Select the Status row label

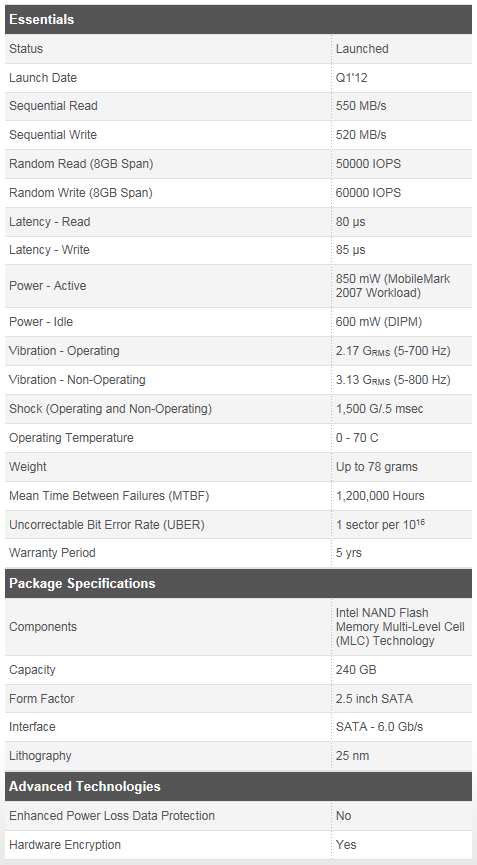click(26, 49)
